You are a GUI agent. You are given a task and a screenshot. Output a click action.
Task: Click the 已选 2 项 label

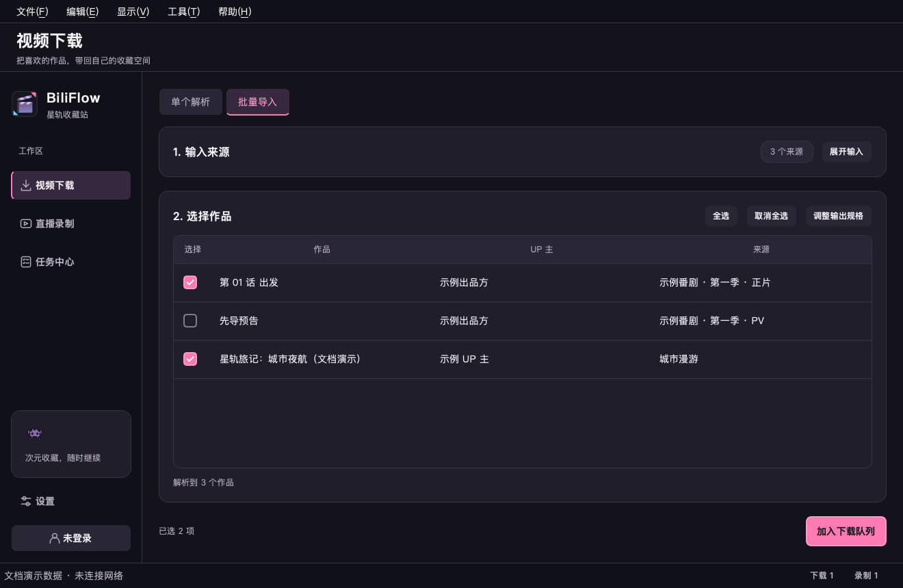[x=176, y=531]
